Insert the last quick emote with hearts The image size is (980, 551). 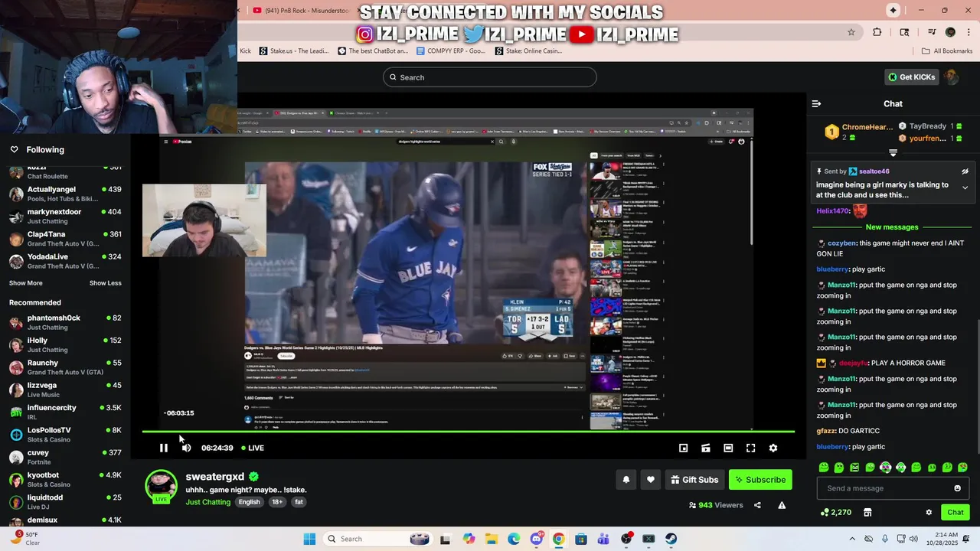tap(962, 468)
